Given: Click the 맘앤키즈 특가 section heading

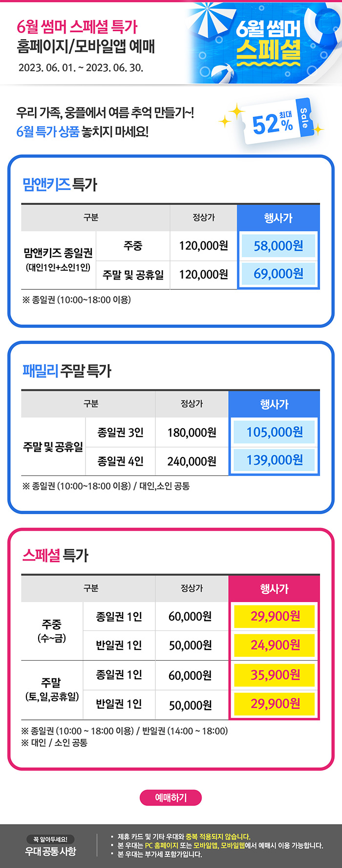Looking at the screenshot, I should coord(60,185).
